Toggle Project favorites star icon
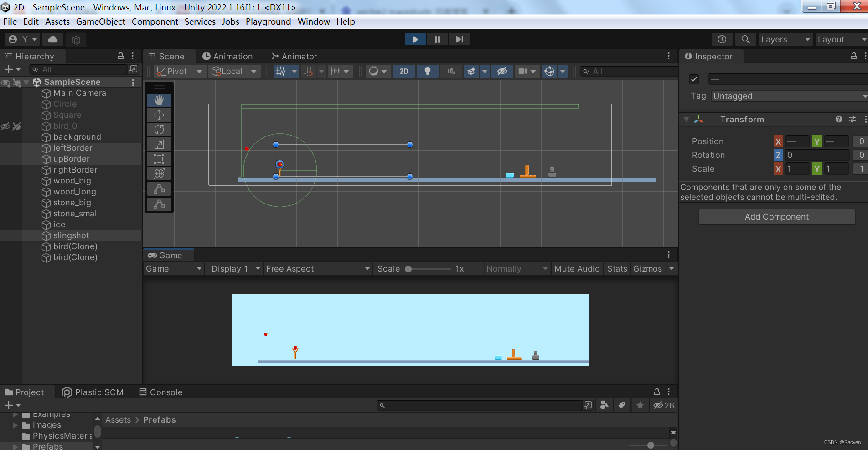The image size is (868, 450). 640,405
